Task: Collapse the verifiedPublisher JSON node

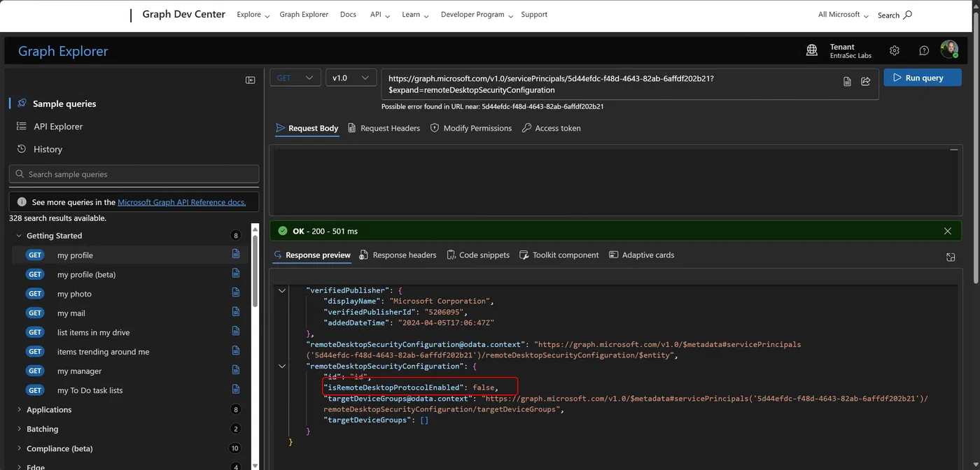Action: (282, 290)
